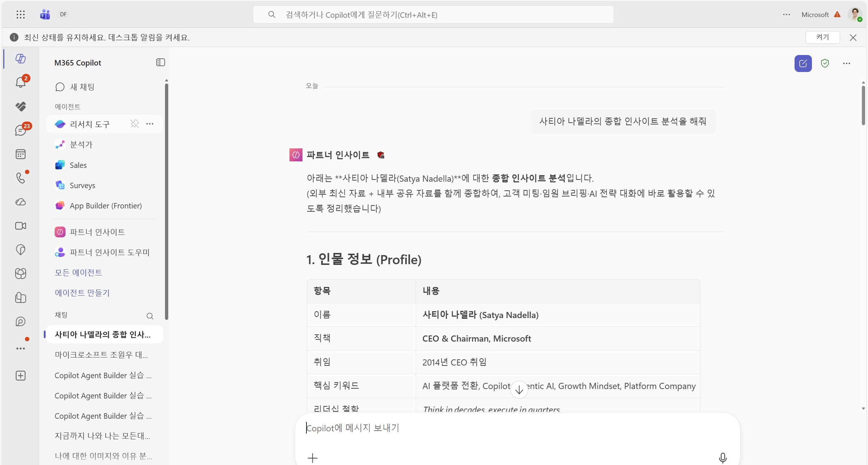Open OneDrive cloud icon in rail

[21, 202]
